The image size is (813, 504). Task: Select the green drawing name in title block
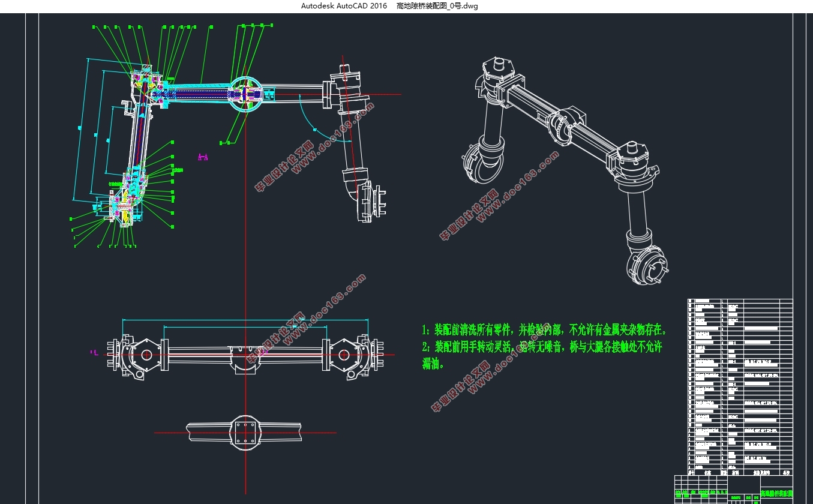point(776,493)
